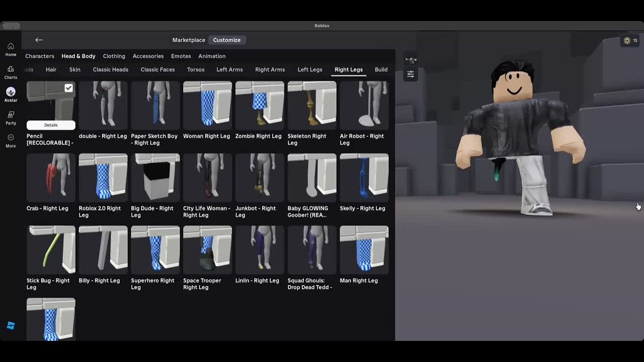Open the Accessories category

[148, 56]
